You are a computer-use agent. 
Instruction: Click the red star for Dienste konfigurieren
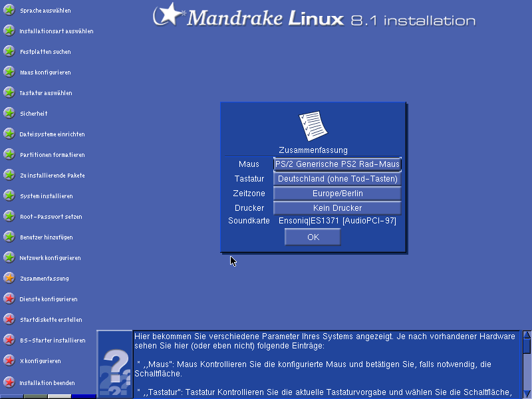[x=9, y=299]
